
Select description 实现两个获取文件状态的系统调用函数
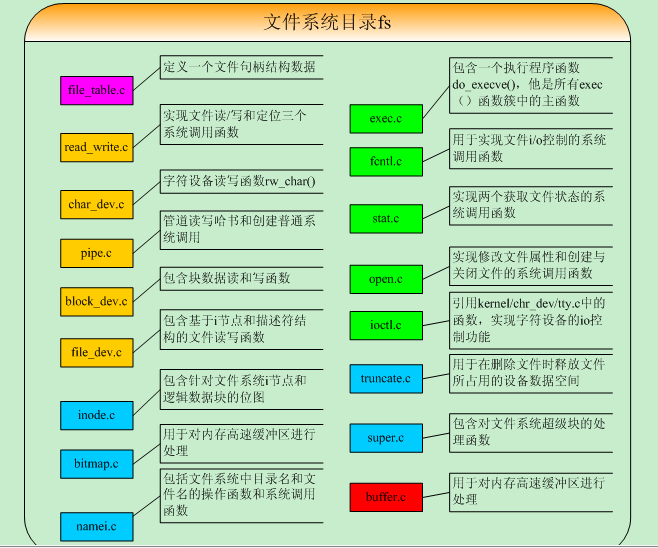(529, 205)
